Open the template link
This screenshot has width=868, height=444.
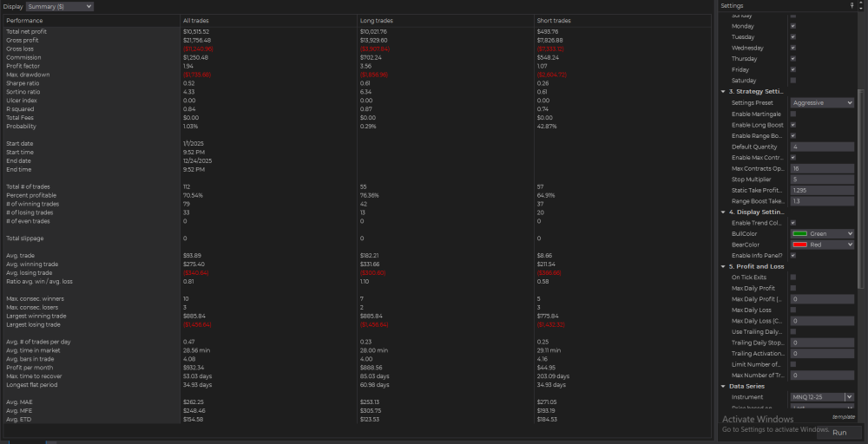(843, 416)
